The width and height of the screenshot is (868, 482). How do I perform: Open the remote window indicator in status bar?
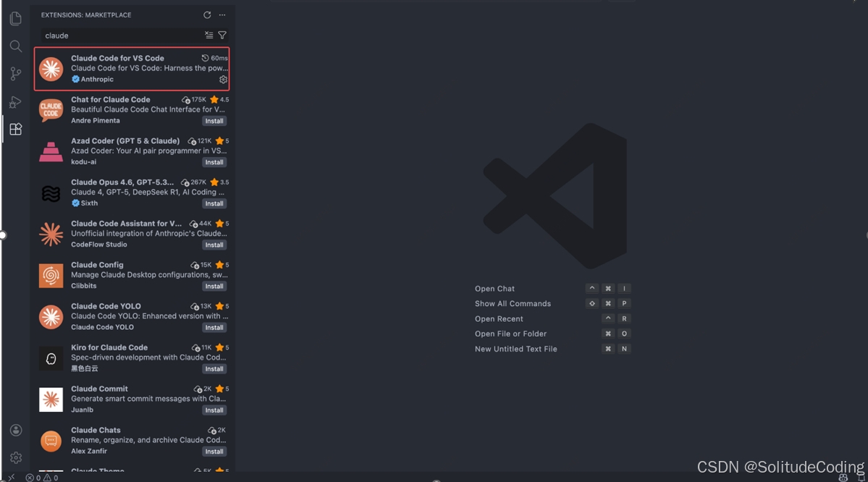11,478
